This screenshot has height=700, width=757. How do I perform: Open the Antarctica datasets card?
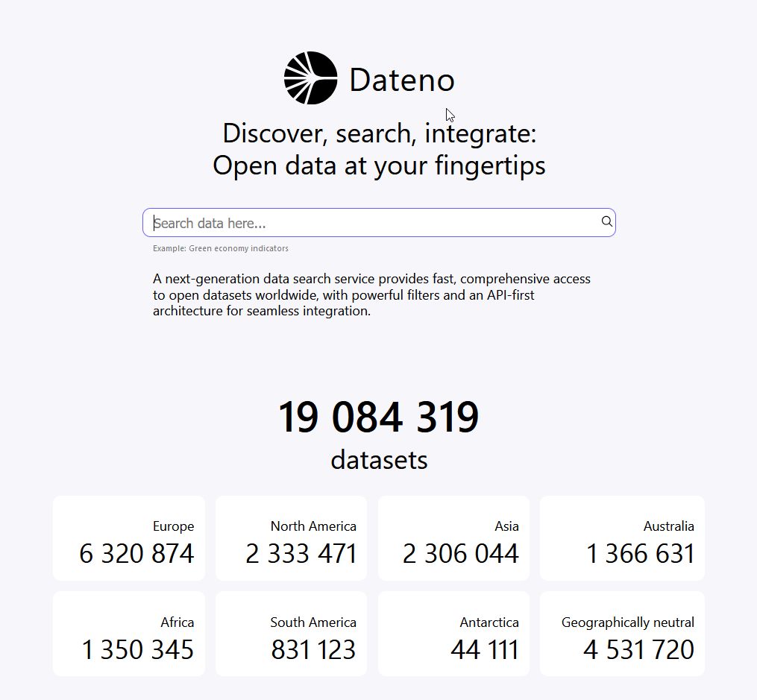pyautogui.click(x=453, y=634)
